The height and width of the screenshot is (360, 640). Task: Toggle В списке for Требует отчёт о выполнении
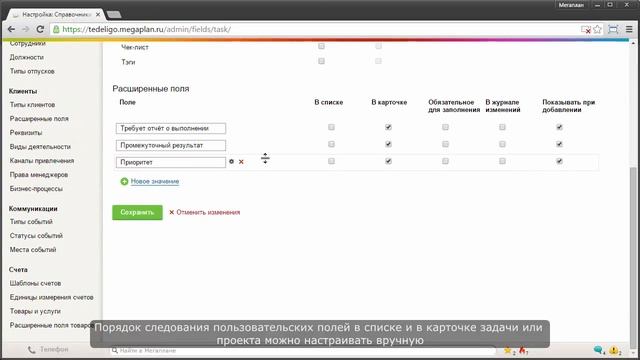pos(331,127)
